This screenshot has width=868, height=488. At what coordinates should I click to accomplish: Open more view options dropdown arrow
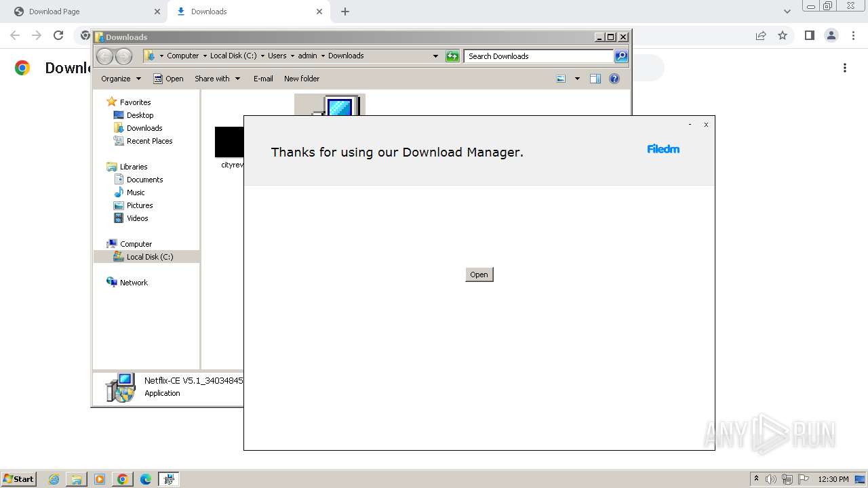coord(577,79)
